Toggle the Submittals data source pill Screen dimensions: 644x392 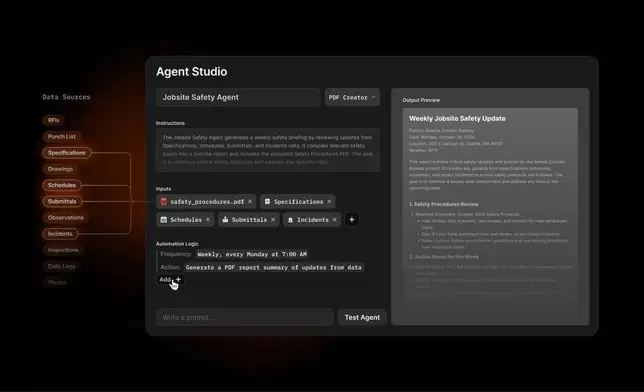(62, 201)
